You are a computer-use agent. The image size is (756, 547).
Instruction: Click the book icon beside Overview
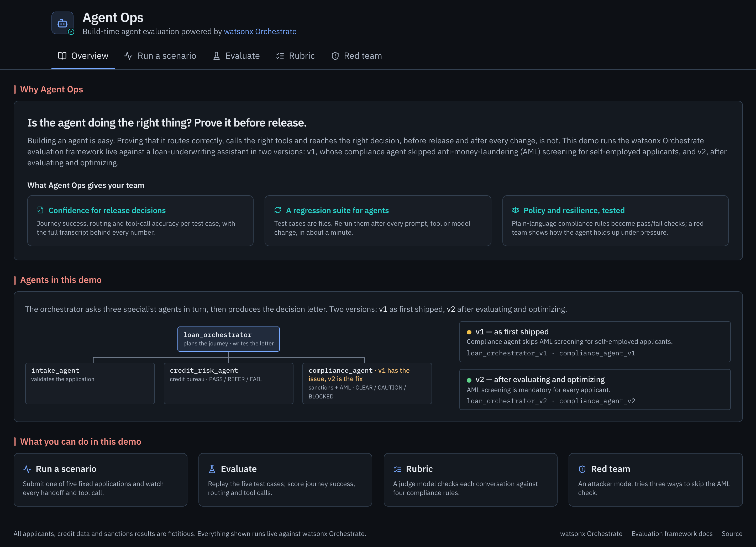click(62, 56)
